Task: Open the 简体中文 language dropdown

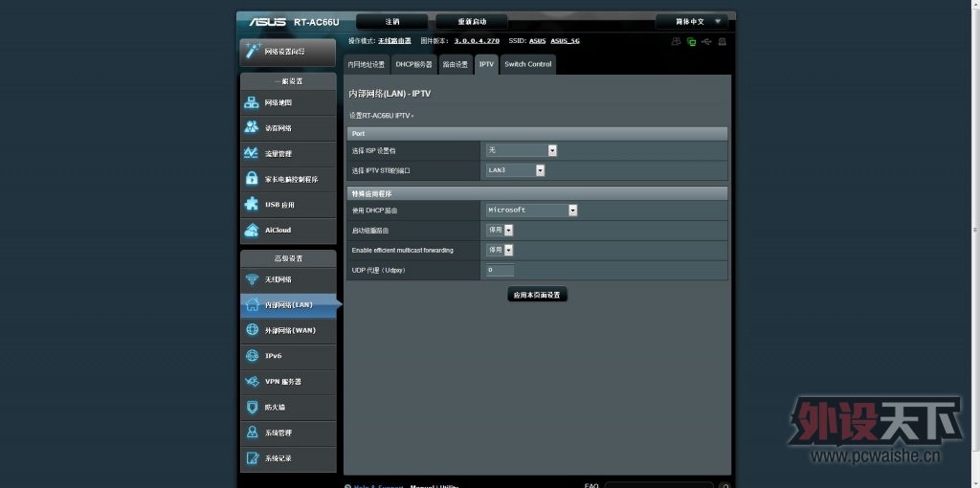Action: (x=692, y=22)
